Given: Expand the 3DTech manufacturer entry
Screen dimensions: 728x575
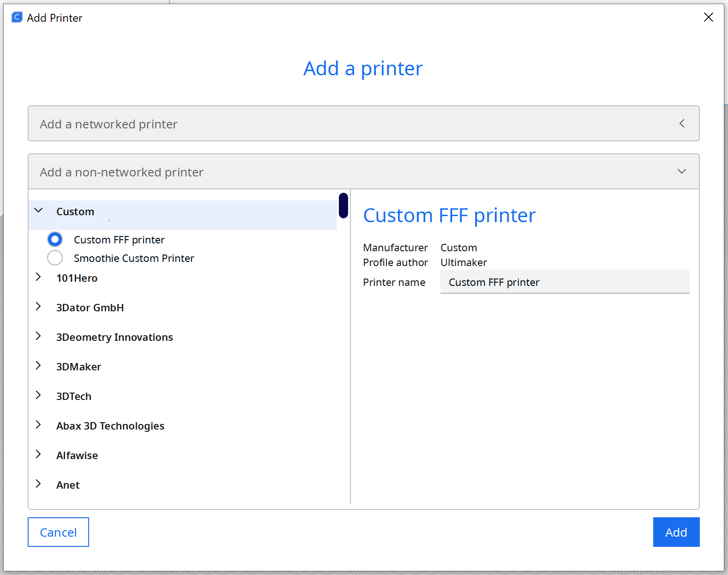Looking at the screenshot, I should point(39,395).
